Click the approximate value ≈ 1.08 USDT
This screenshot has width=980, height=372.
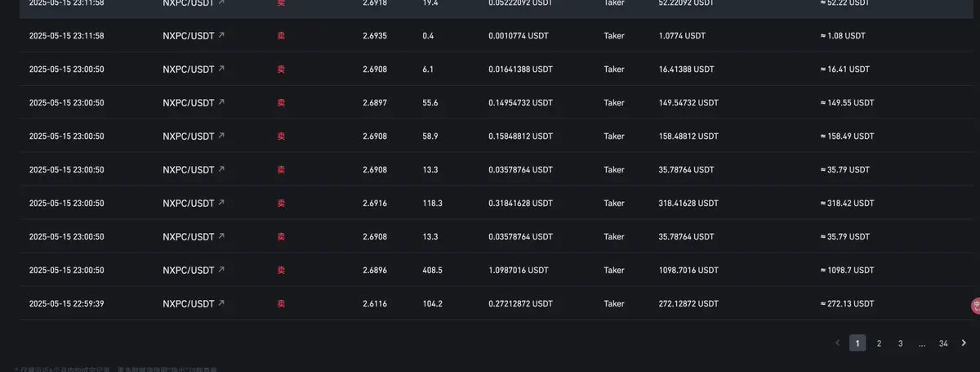843,36
